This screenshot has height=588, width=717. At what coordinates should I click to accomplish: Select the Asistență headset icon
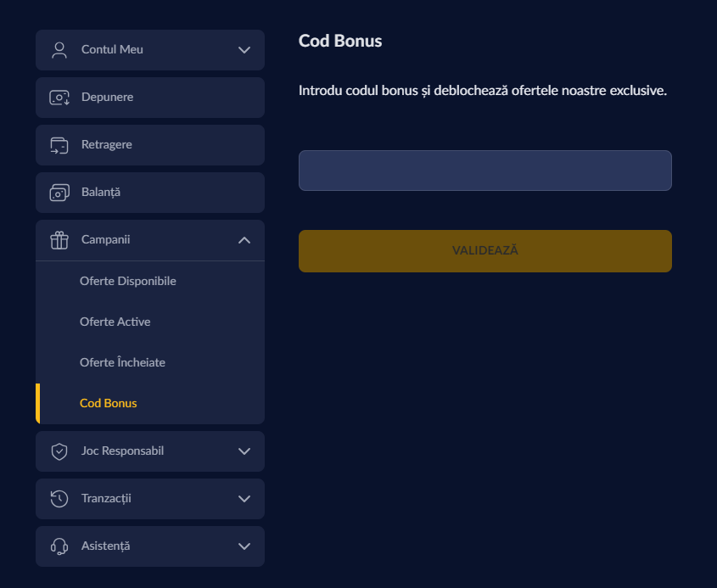(x=59, y=546)
